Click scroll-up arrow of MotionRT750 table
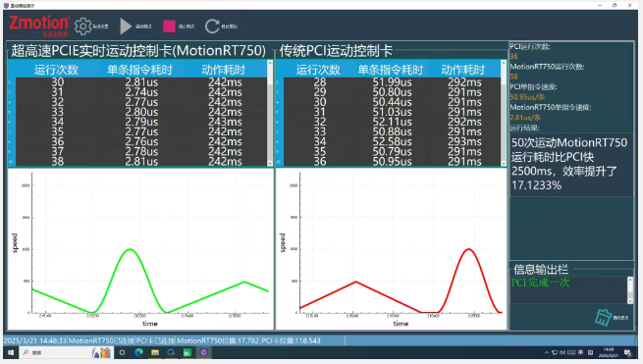 pos(270,63)
